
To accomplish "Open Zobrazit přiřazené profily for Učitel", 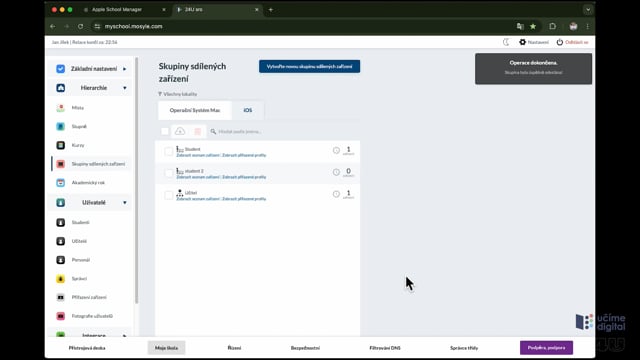I will 244,199.
